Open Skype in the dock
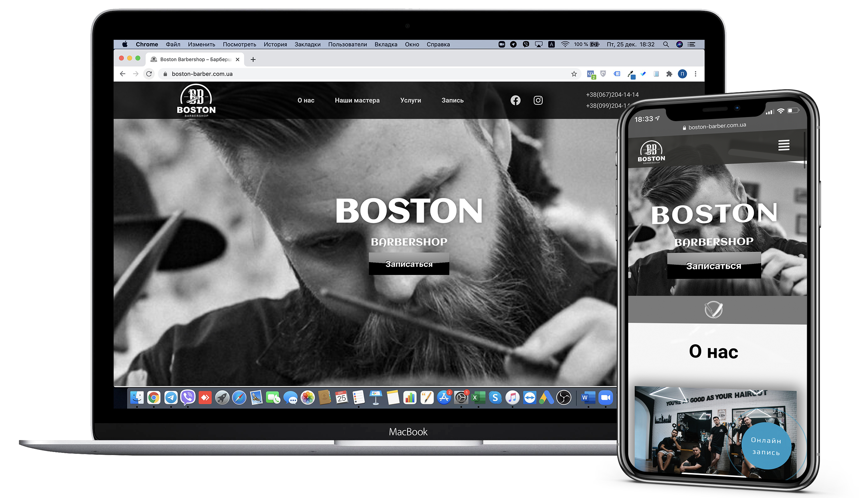 tap(495, 398)
